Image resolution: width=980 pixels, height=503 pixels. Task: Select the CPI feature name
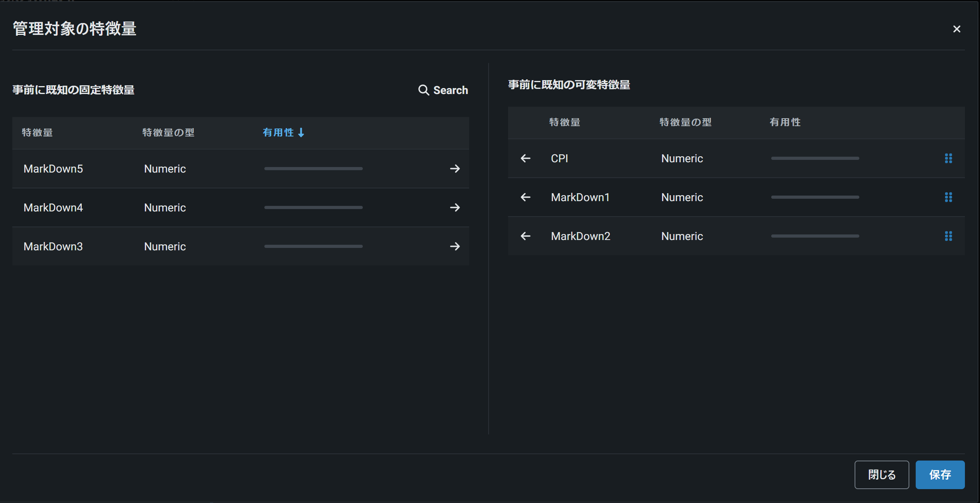point(559,158)
